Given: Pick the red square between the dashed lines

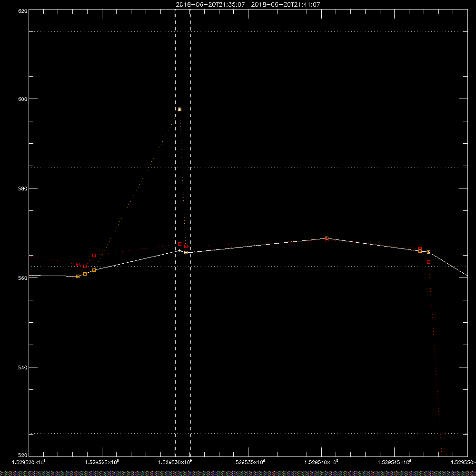Looking at the screenshot, I should pyautogui.click(x=180, y=244).
